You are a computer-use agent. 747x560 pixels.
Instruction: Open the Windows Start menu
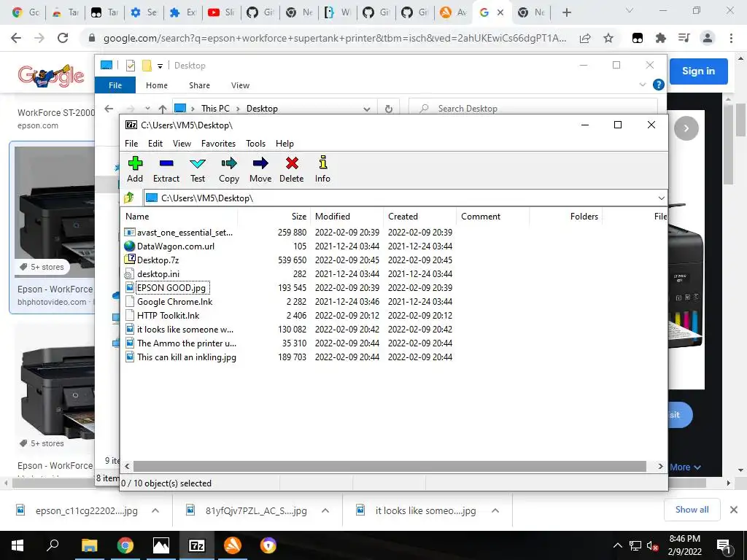18,545
